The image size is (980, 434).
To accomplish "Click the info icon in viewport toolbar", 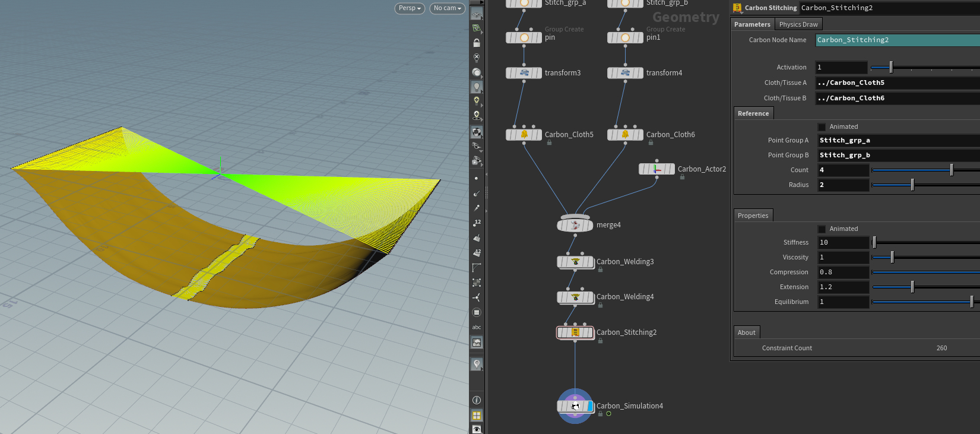I will click(x=477, y=400).
